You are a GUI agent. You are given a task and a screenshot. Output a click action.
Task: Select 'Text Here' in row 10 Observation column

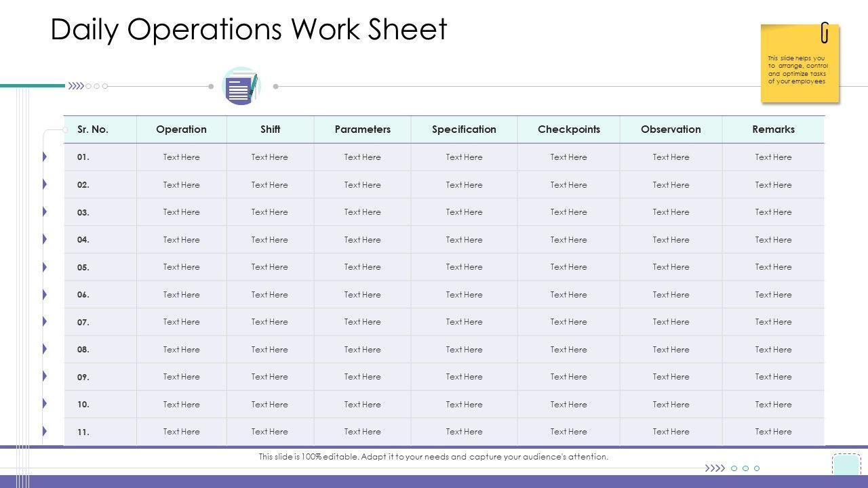pyautogui.click(x=671, y=405)
